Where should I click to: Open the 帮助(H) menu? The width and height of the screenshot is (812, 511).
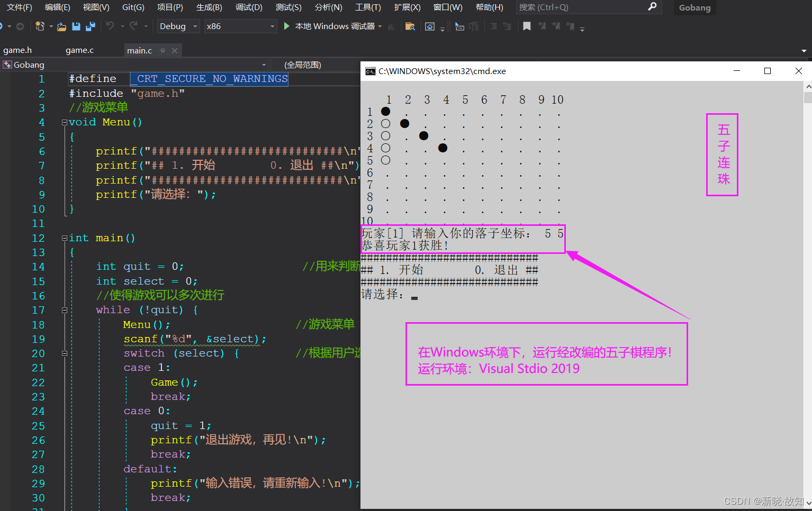tap(489, 7)
